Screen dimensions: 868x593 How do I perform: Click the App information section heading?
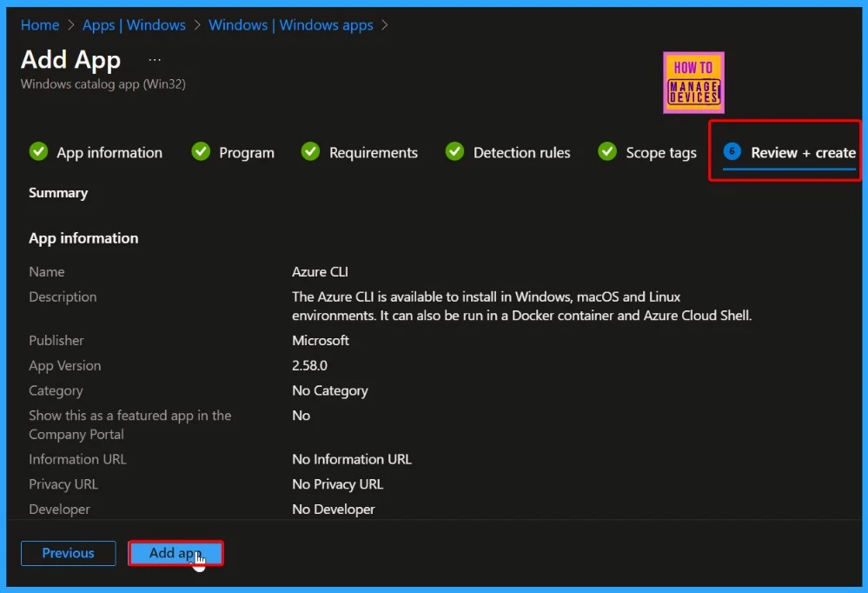[83, 238]
